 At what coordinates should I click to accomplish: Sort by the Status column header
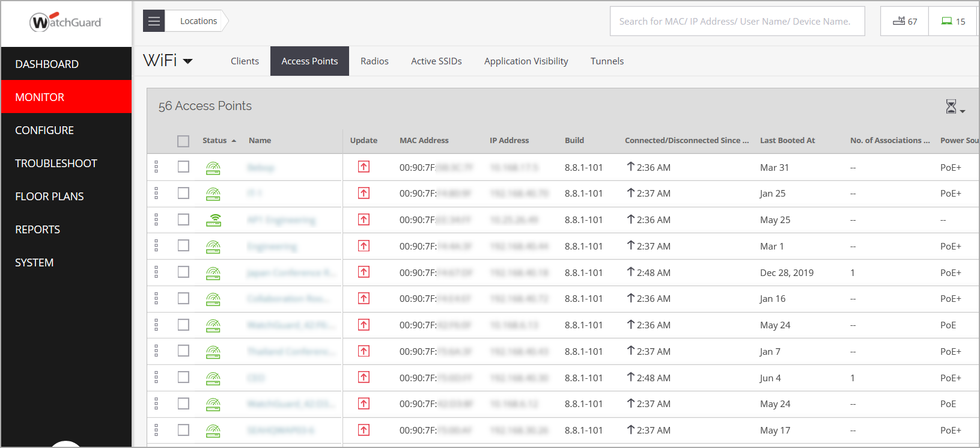(x=215, y=141)
